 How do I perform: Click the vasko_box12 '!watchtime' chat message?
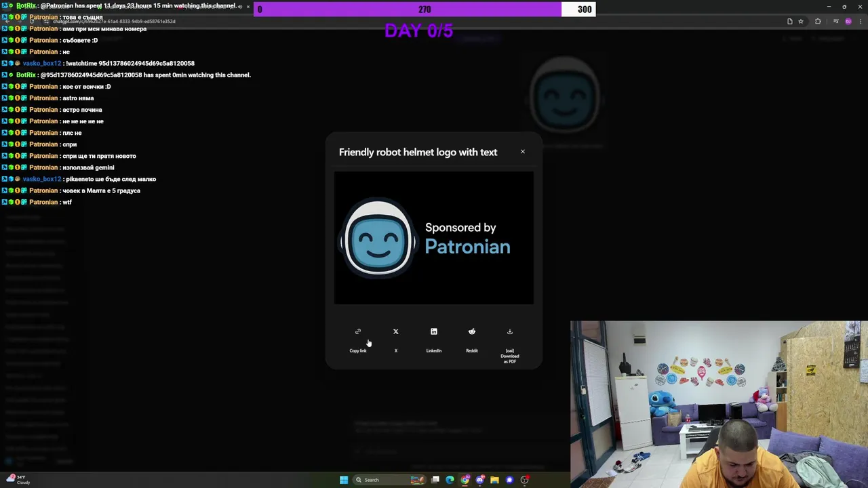tap(130, 63)
